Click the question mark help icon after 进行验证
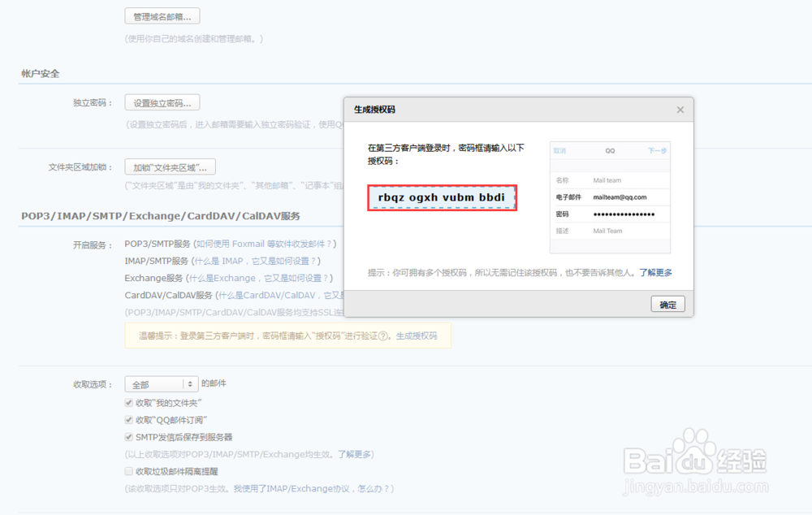812x515 pixels. pyautogui.click(x=383, y=335)
